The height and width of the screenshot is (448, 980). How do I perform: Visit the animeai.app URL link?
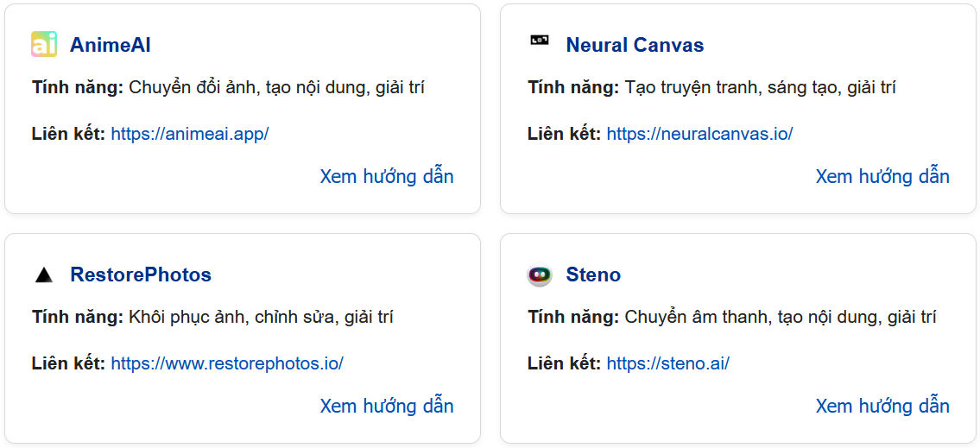[190, 134]
